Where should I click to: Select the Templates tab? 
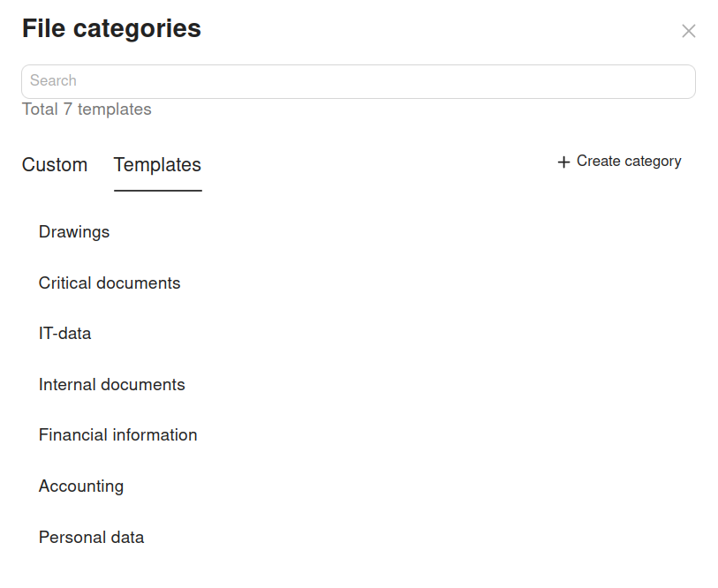[x=157, y=165]
